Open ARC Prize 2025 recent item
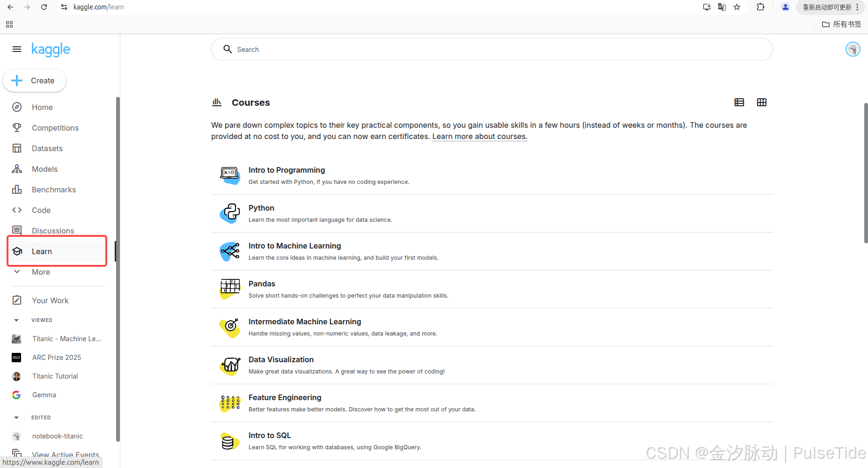Image resolution: width=868 pixels, height=468 pixels. point(57,358)
